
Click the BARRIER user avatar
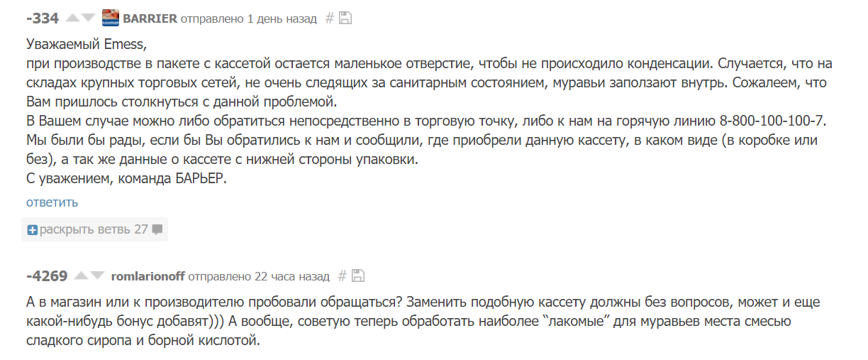tap(111, 18)
